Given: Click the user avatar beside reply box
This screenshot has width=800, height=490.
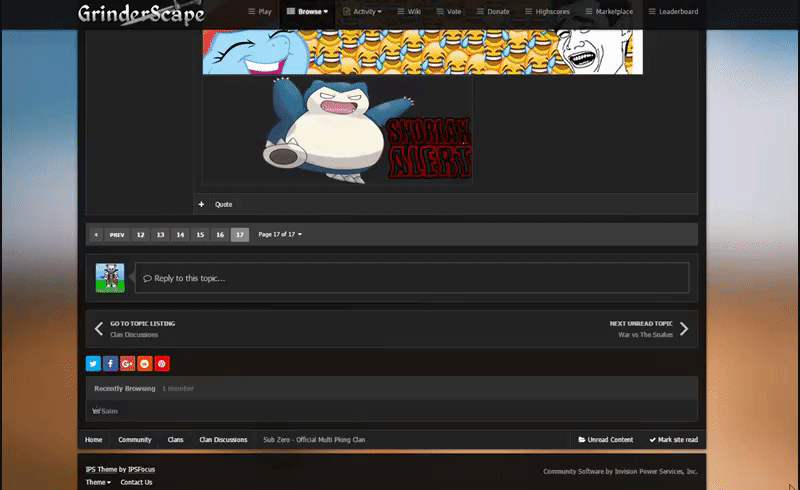Looking at the screenshot, I should (110, 278).
